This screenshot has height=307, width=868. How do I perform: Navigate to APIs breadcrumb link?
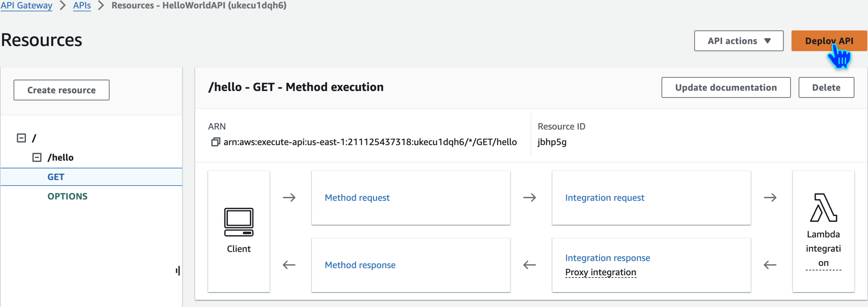tap(82, 6)
